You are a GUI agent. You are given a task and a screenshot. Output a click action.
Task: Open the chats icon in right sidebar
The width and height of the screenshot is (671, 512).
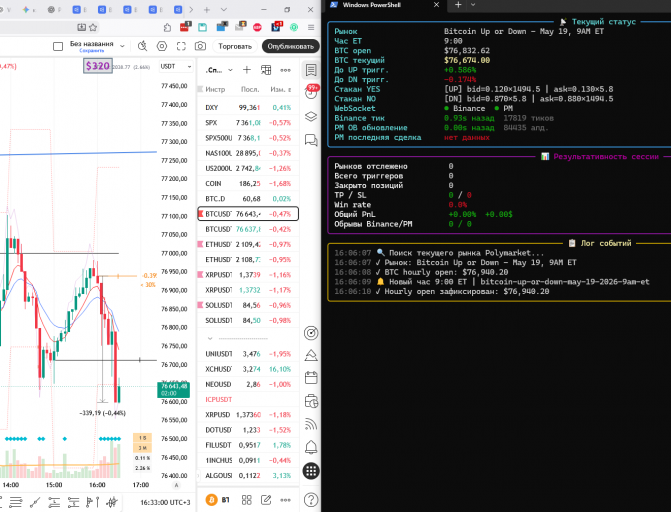point(311,140)
